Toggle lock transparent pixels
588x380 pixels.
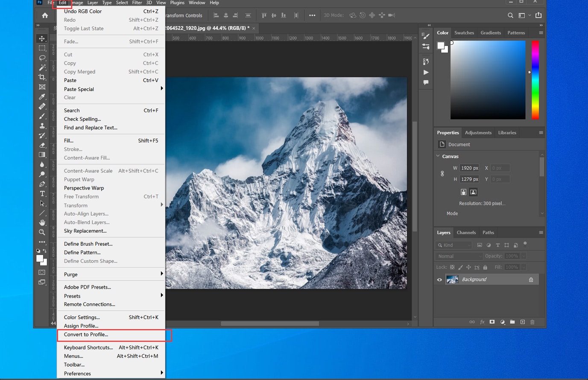click(x=452, y=267)
